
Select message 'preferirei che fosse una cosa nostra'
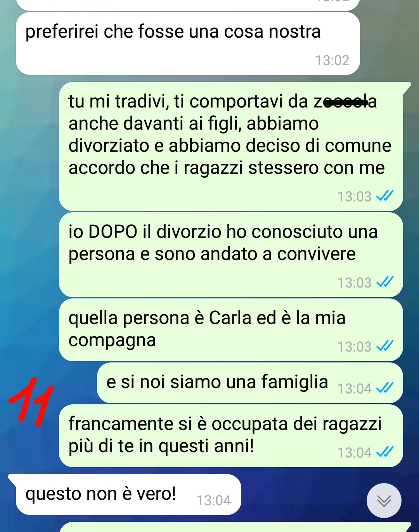point(188,43)
